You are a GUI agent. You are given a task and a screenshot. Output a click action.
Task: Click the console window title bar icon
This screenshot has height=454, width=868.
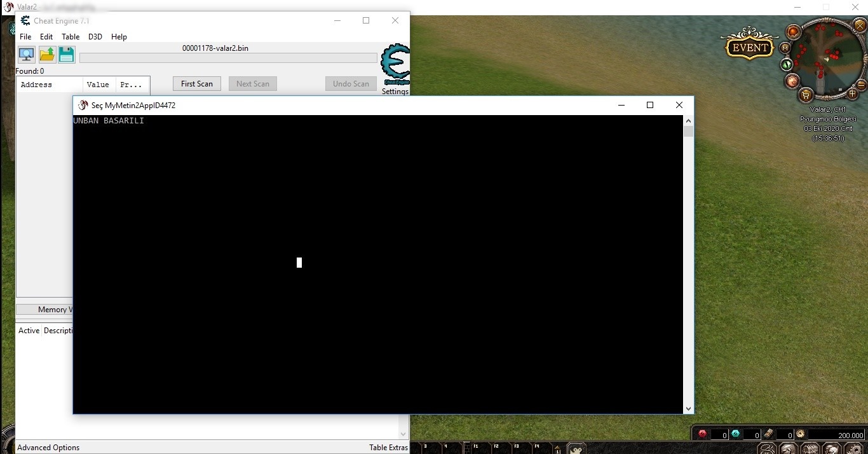[83, 106]
